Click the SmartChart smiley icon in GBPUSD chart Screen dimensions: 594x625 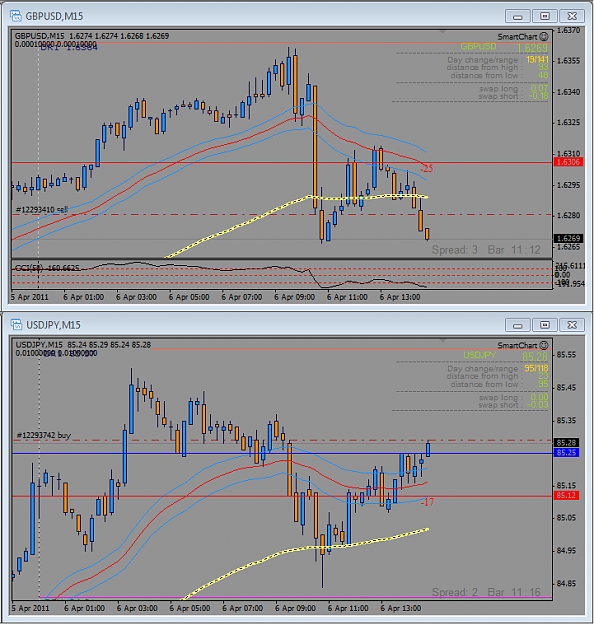(x=544, y=37)
